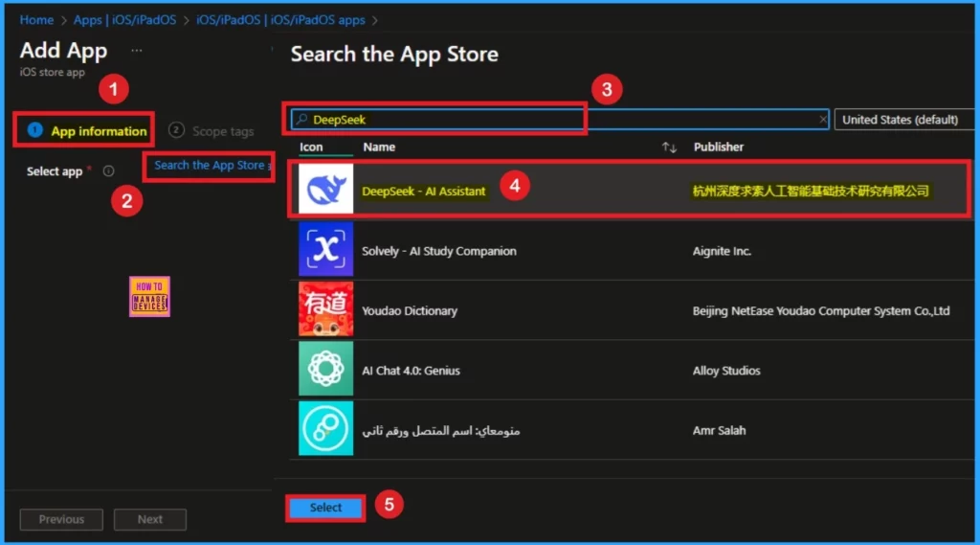Viewport: 980px width, 545px height.
Task: Click the magnifier icon in the search box
Action: coord(301,119)
